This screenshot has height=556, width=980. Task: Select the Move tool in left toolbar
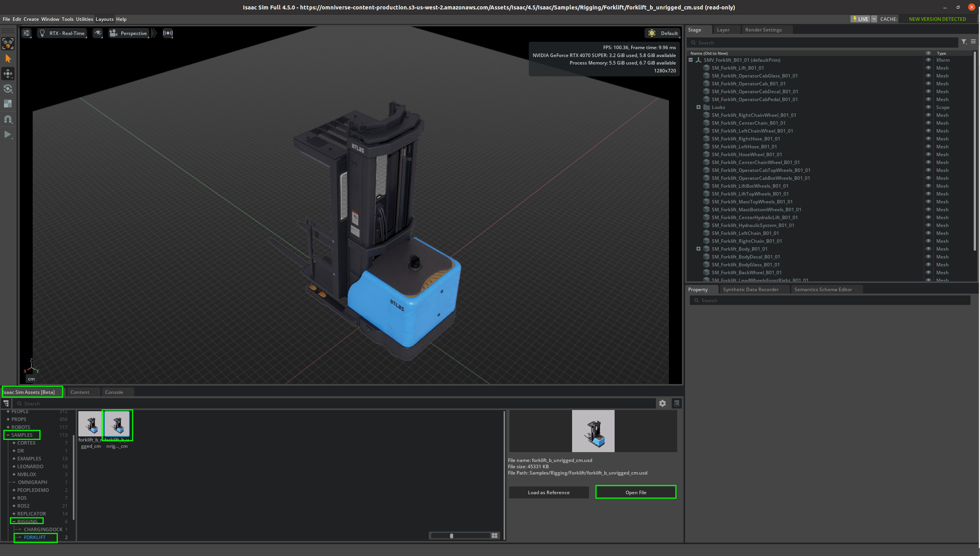point(8,74)
